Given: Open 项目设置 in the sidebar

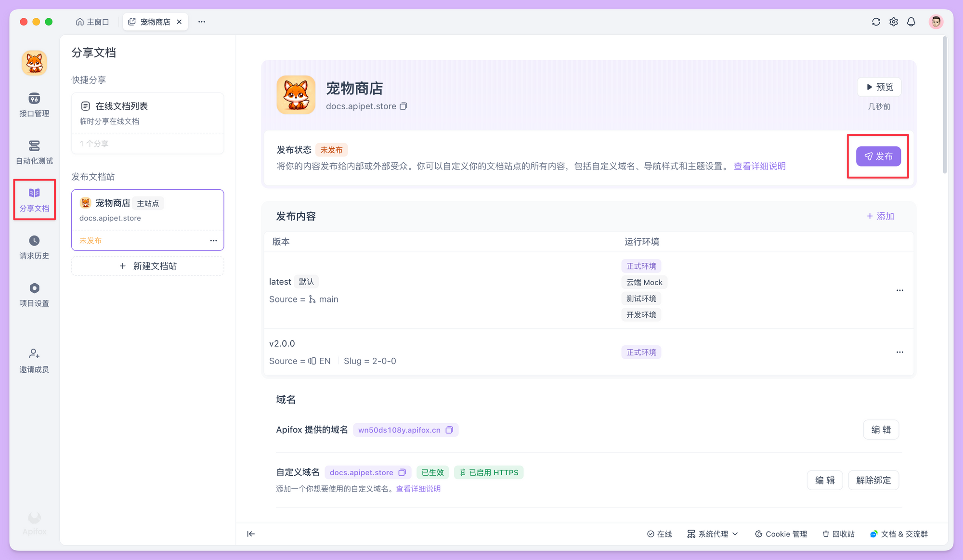Looking at the screenshot, I should [34, 295].
